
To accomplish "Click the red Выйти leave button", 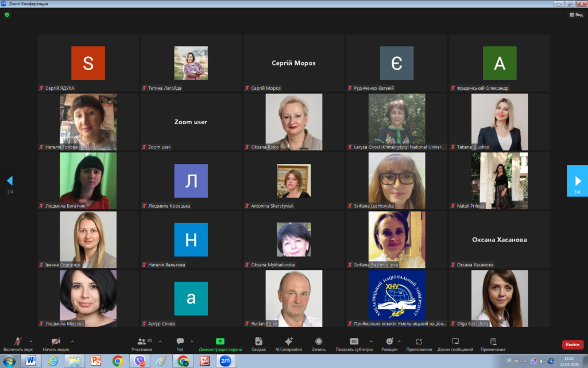I will (572, 344).
